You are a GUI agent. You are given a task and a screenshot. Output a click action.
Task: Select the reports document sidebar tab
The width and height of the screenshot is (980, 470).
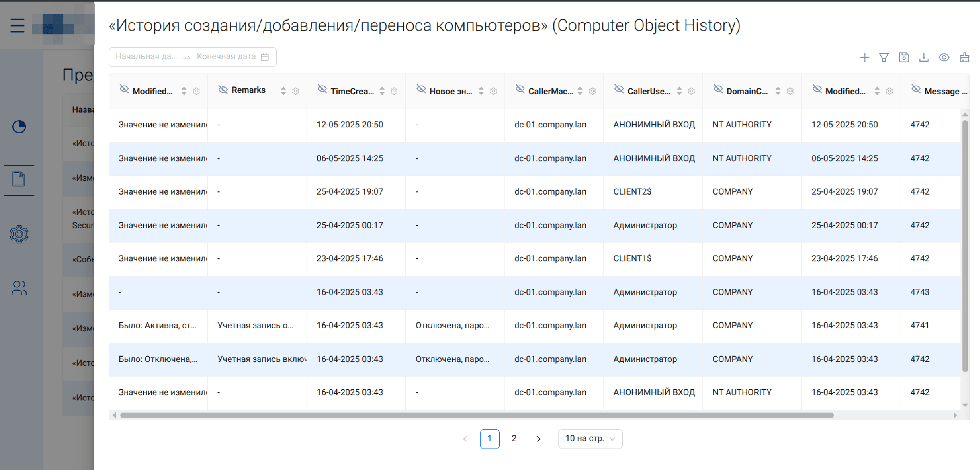(19, 179)
